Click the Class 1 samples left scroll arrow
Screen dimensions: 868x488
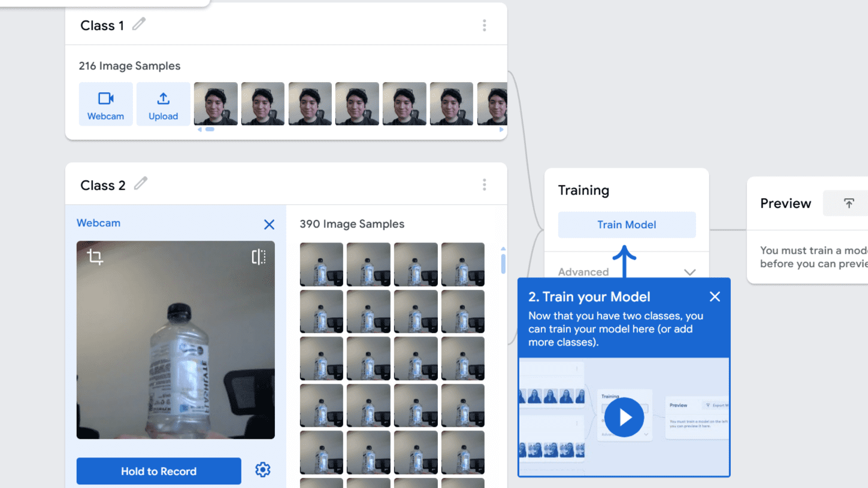pyautogui.click(x=199, y=129)
